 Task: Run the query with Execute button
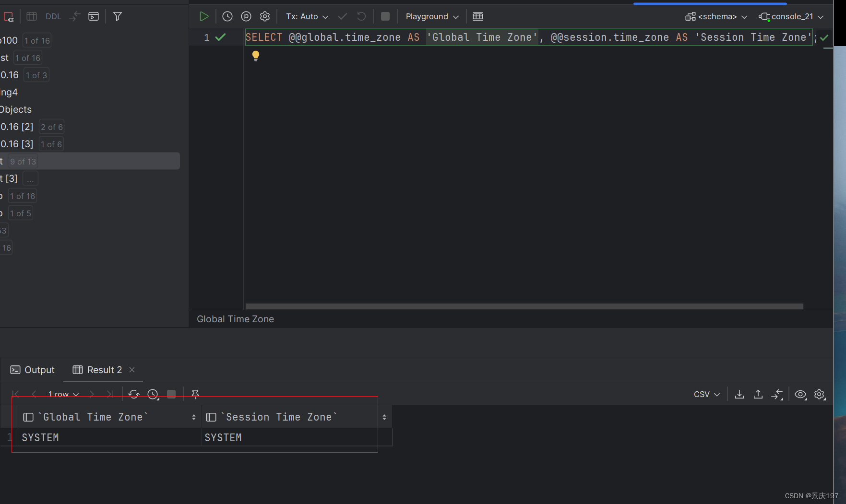click(x=204, y=16)
